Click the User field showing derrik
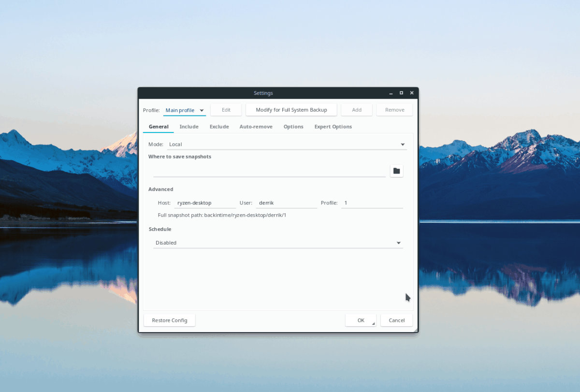 285,203
